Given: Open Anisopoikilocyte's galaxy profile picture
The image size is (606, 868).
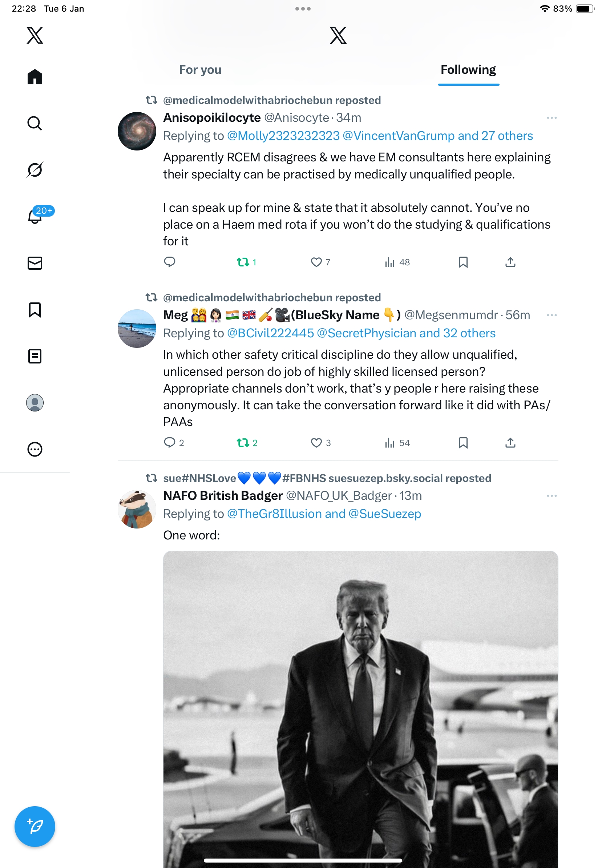Looking at the screenshot, I should [x=137, y=131].
